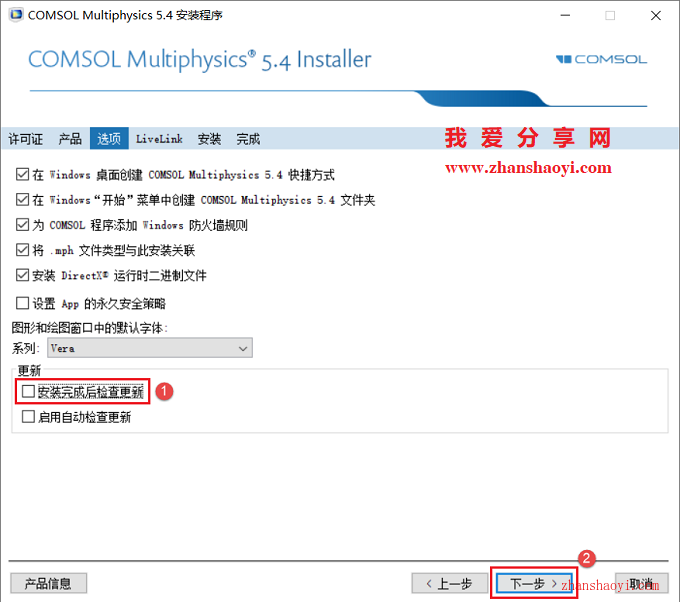Click the 系列 label text
This screenshot has height=602, width=680.
click(26, 348)
